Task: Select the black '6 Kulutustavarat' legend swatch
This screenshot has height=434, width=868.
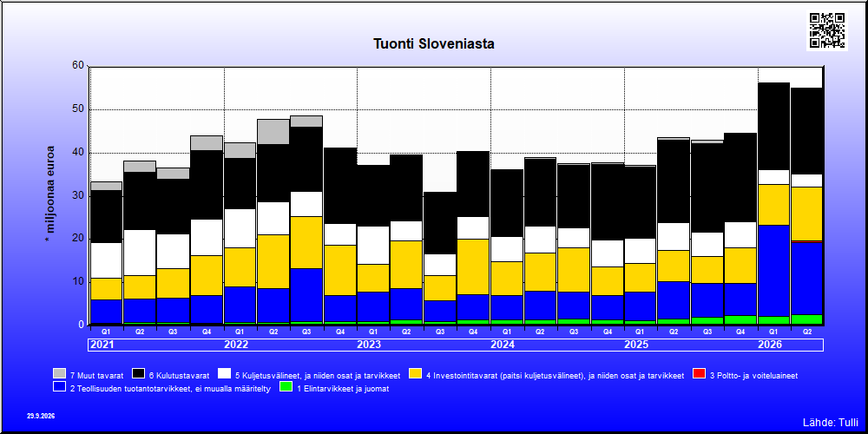Action: pos(138,373)
